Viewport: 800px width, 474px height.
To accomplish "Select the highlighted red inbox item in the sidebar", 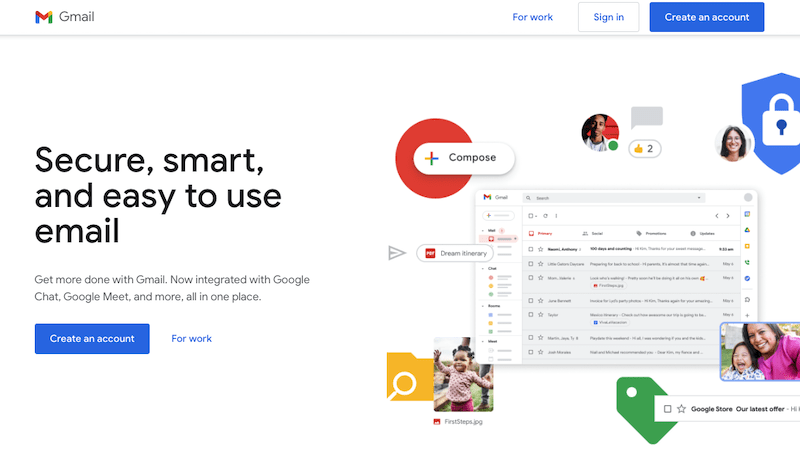I will [x=498, y=239].
